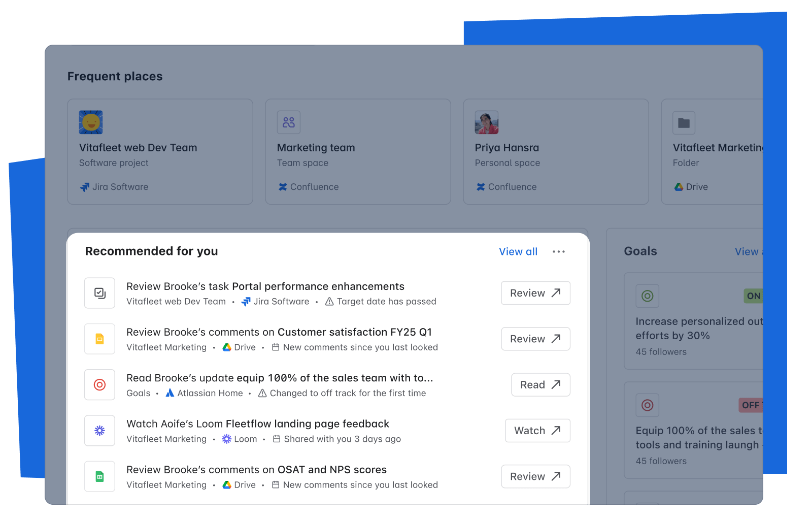812x520 pixels.
Task: Click Priya Hansra's profile photo
Action: tap(486, 122)
